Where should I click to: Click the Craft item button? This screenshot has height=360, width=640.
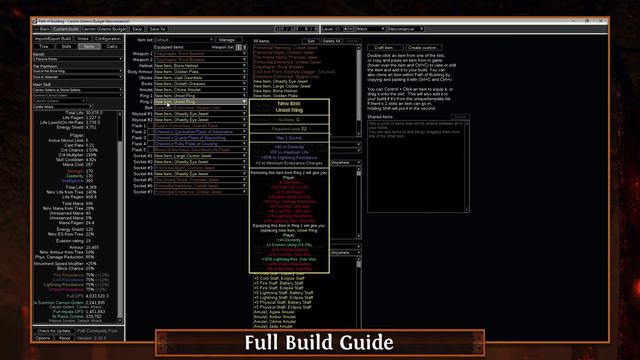(x=384, y=48)
